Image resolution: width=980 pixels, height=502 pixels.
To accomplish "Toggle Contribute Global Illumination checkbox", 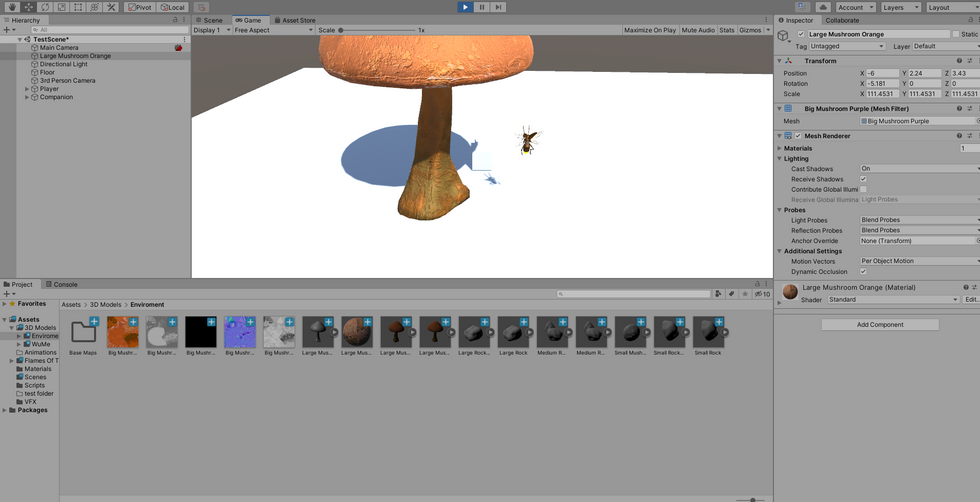I will coord(863,189).
